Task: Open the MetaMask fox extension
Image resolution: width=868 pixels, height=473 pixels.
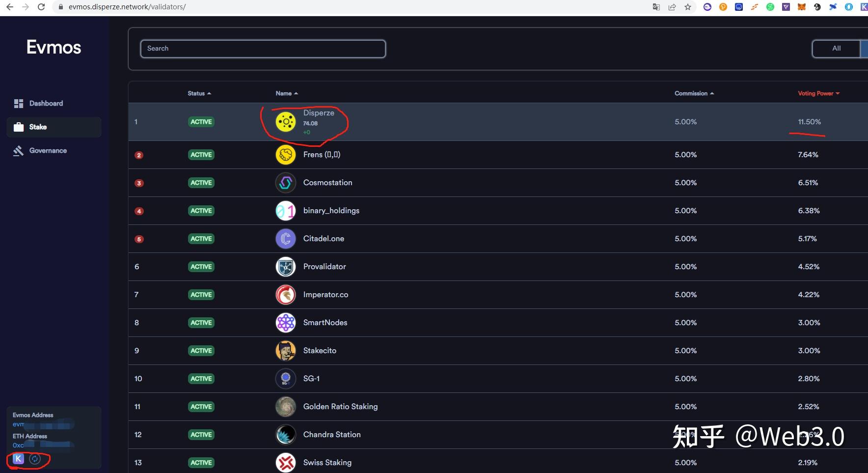Action: (802, 7)
